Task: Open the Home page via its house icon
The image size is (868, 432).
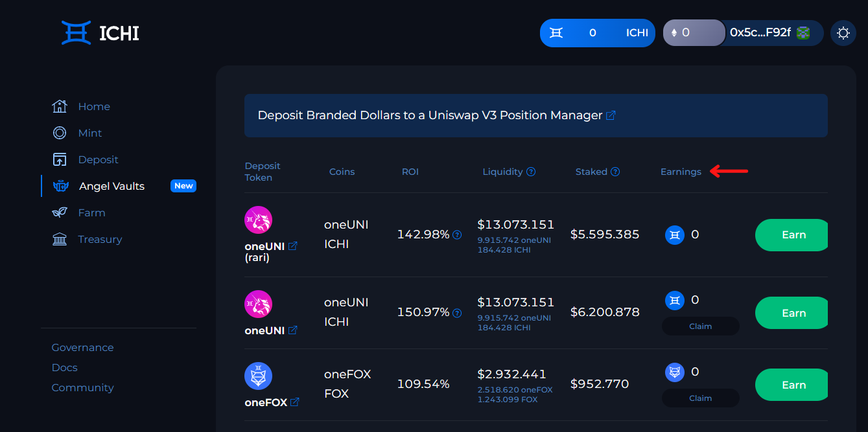Action: coord(60,106)
